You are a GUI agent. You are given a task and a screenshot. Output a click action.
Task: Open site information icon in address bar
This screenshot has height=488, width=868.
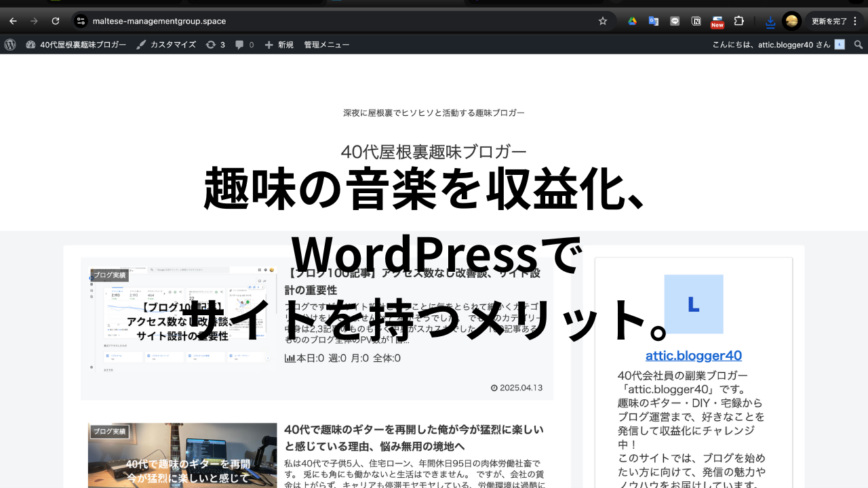[x=81, y=21]
